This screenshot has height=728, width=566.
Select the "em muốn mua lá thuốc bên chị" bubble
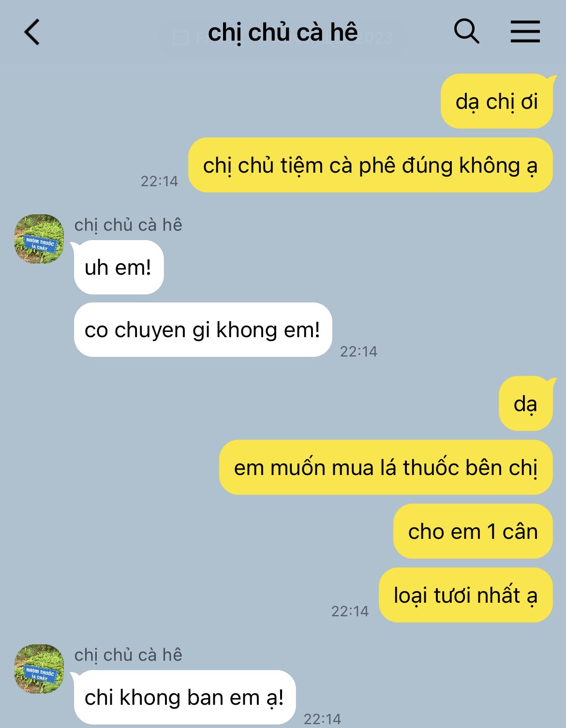click(386, 467)
